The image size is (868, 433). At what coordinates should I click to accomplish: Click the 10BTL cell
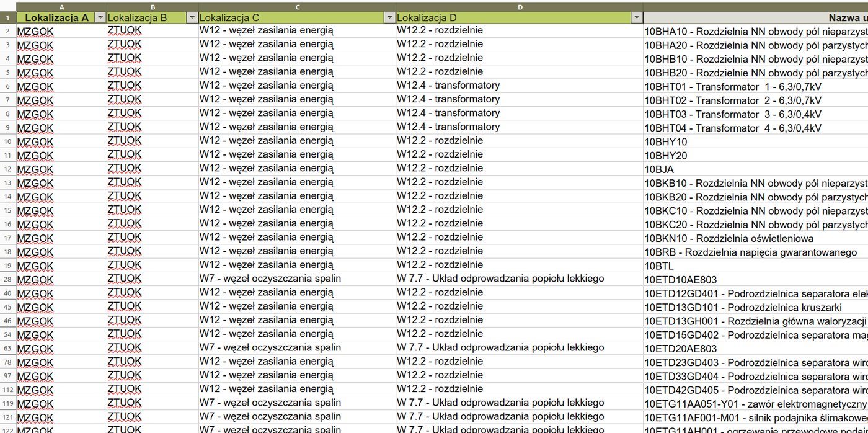pos(755,266)
